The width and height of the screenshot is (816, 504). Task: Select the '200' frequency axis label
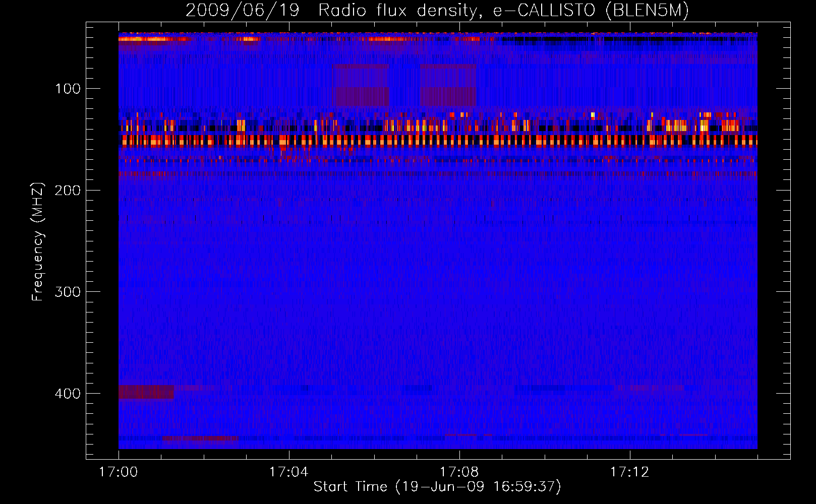(x=68, y=191)
